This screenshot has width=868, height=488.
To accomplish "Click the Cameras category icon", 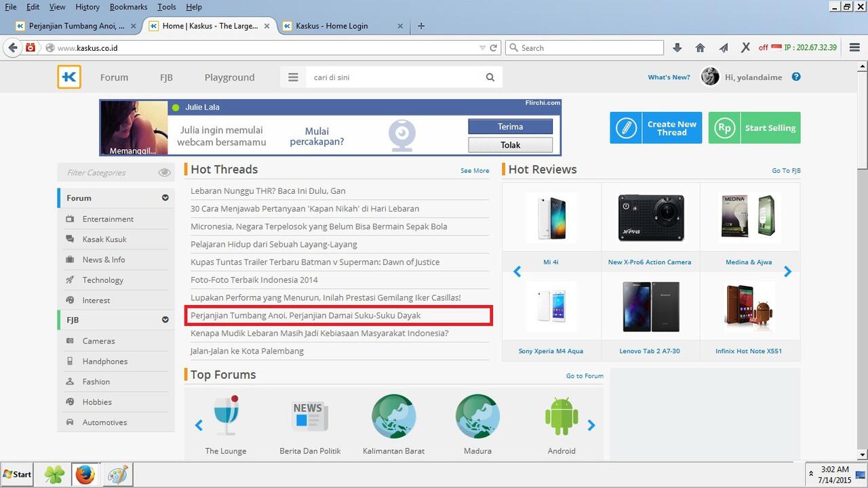I will pyautogui.click(x=70, y=341).
